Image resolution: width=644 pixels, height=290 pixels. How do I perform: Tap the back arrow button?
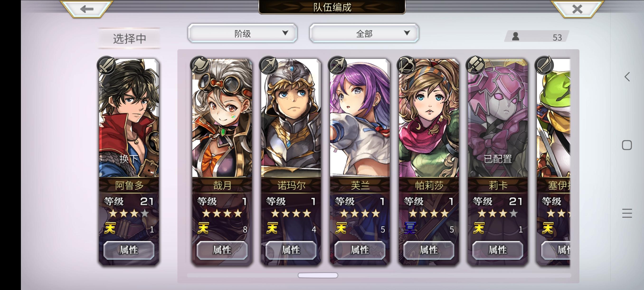(x=87, y=9)
